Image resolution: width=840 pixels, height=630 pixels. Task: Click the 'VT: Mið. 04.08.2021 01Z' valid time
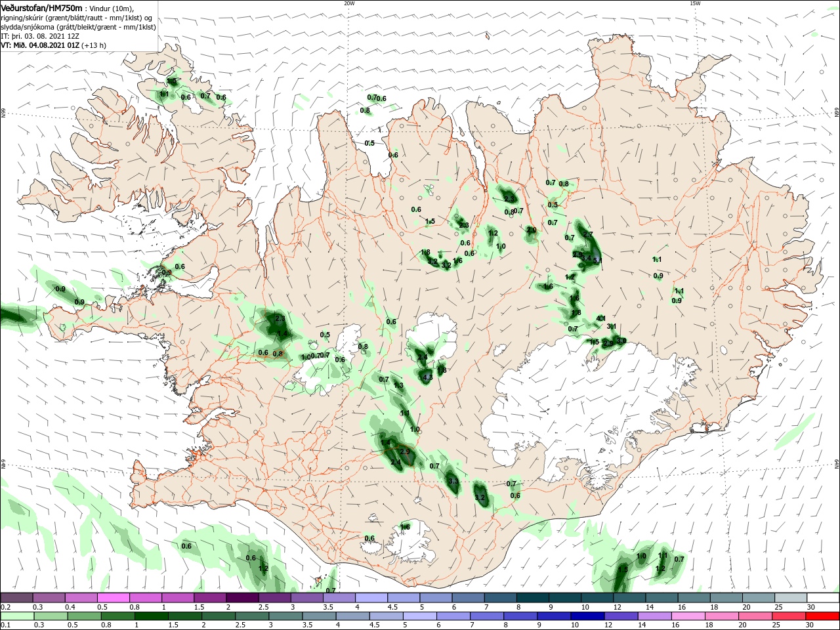(39, 45)
